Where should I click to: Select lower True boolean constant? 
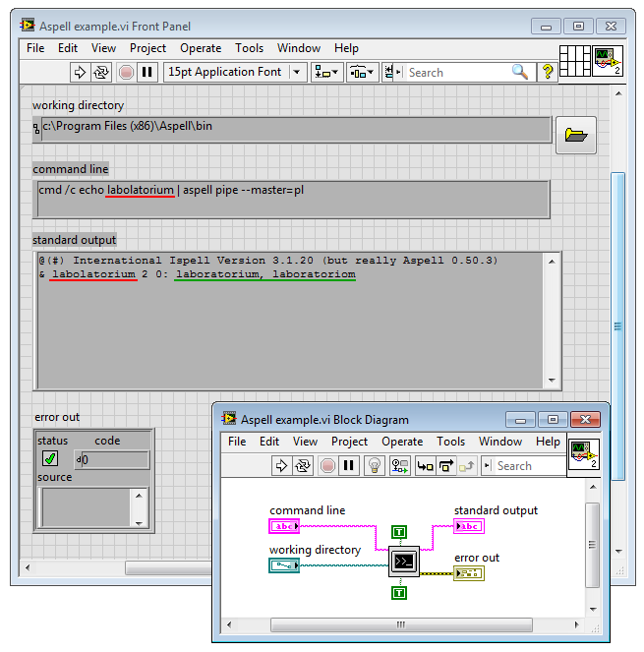tap(399, 593)
